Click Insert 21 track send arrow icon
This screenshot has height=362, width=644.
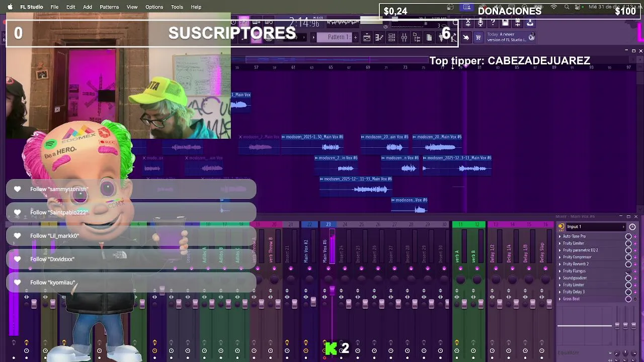tap(287, 343)
